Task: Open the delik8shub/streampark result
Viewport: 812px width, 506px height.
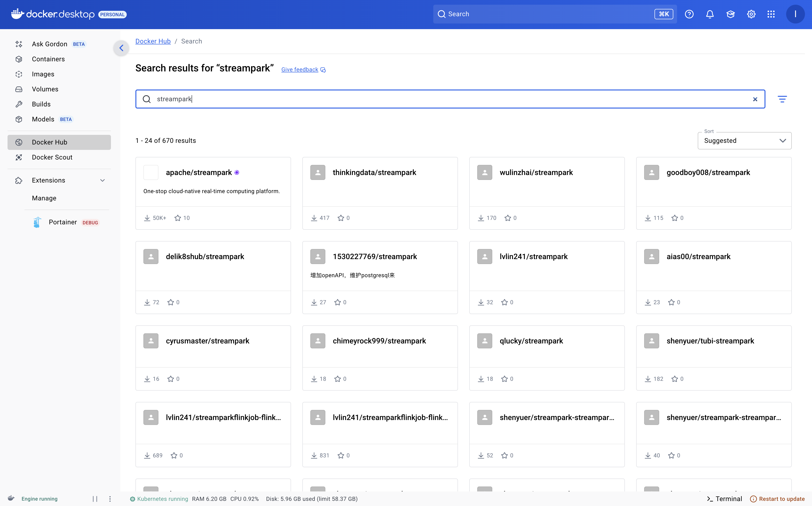Action: [x=213, y=277]
